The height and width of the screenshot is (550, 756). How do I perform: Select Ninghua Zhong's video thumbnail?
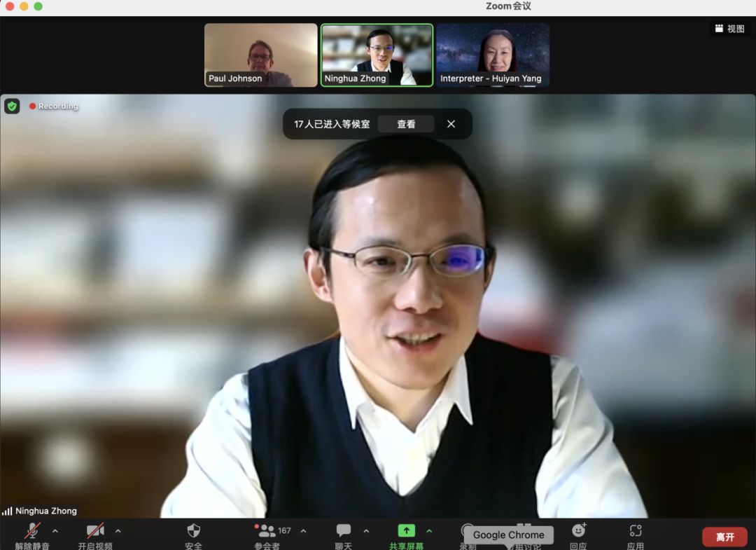[x=377, y=55]
